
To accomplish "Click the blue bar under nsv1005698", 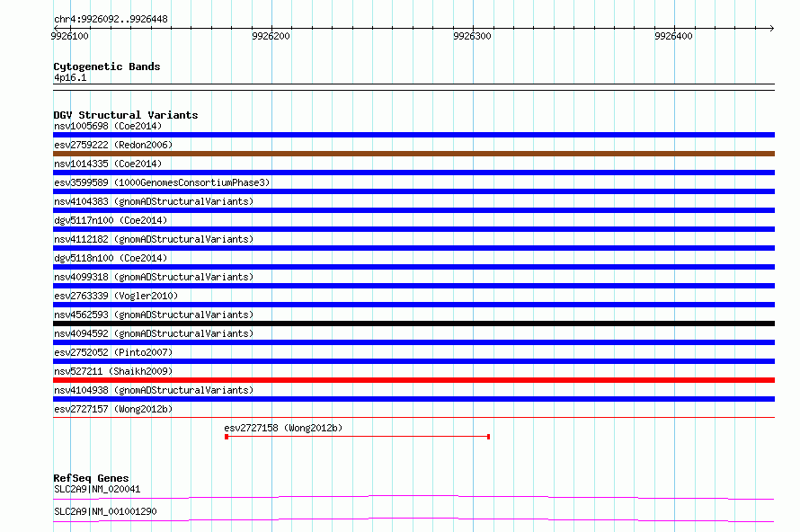I will (413, 135).
